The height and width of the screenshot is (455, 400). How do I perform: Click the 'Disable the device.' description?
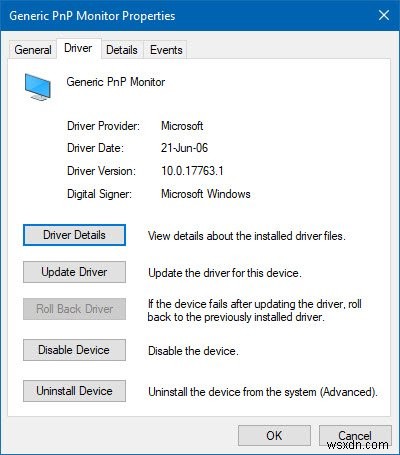click(193, 351)
